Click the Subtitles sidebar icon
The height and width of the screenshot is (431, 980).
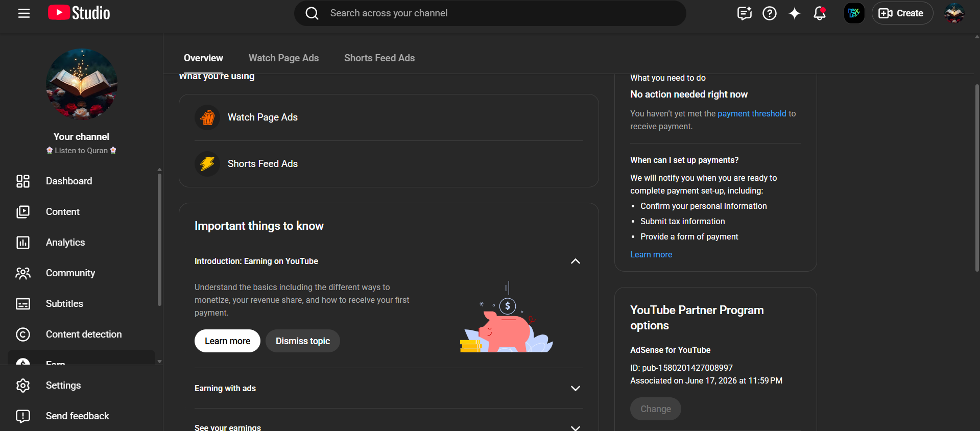pos(23,304)
